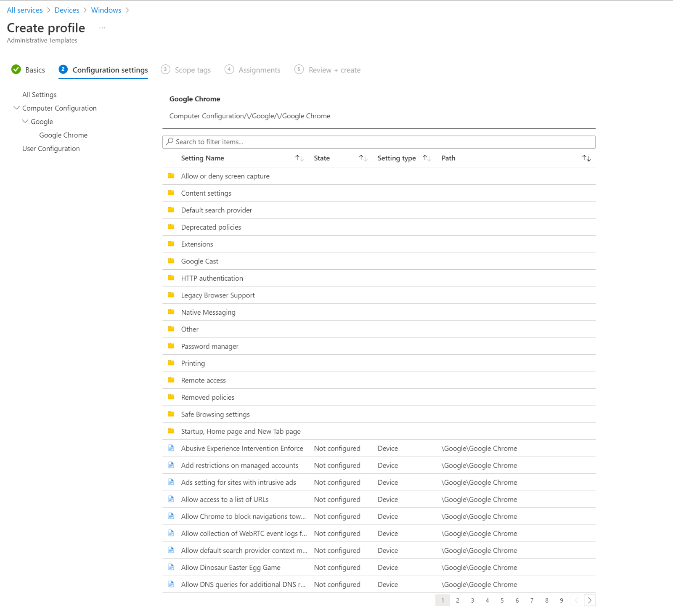Sort by Setting Name column arrows
Viewport: 673px width, 616px height.
click(299, 158)
